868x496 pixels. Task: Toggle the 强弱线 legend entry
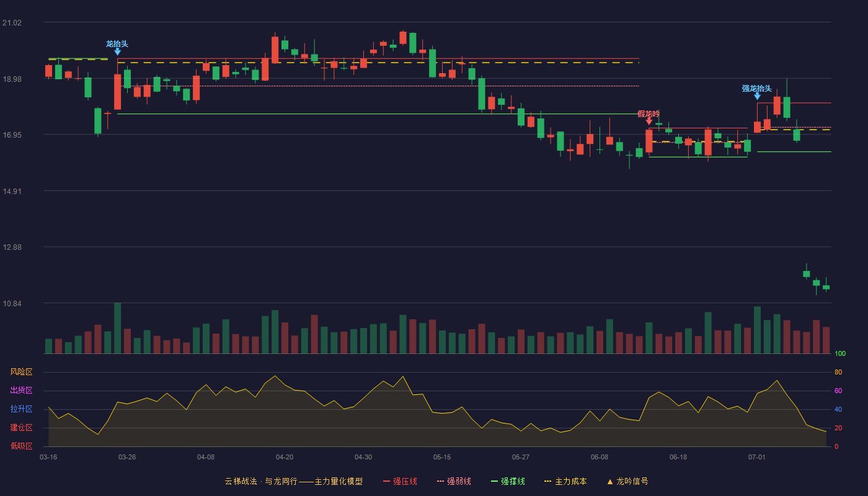point(454,481)
